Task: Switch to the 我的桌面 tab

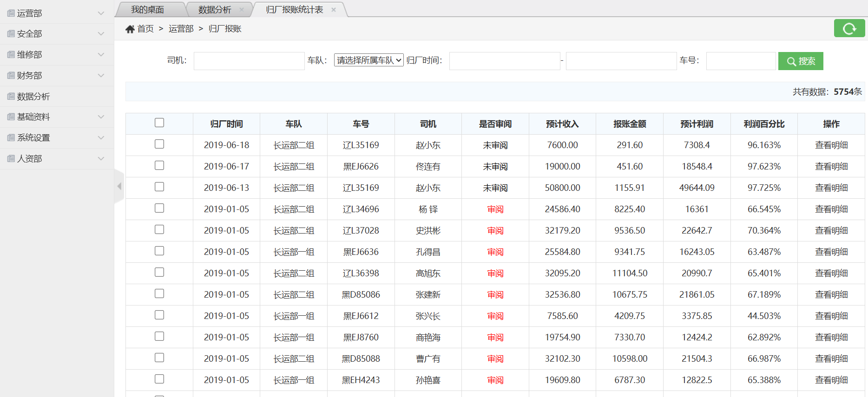Action: click(x=147, y=10)
